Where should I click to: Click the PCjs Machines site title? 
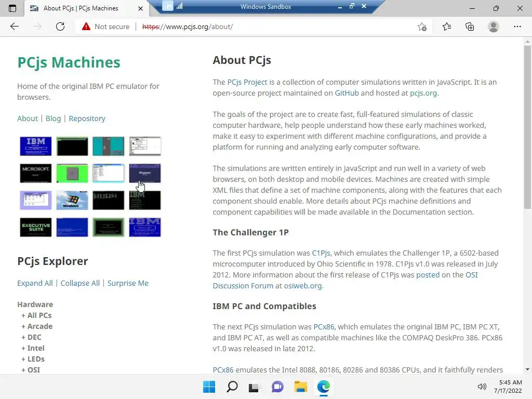point(69,62)
